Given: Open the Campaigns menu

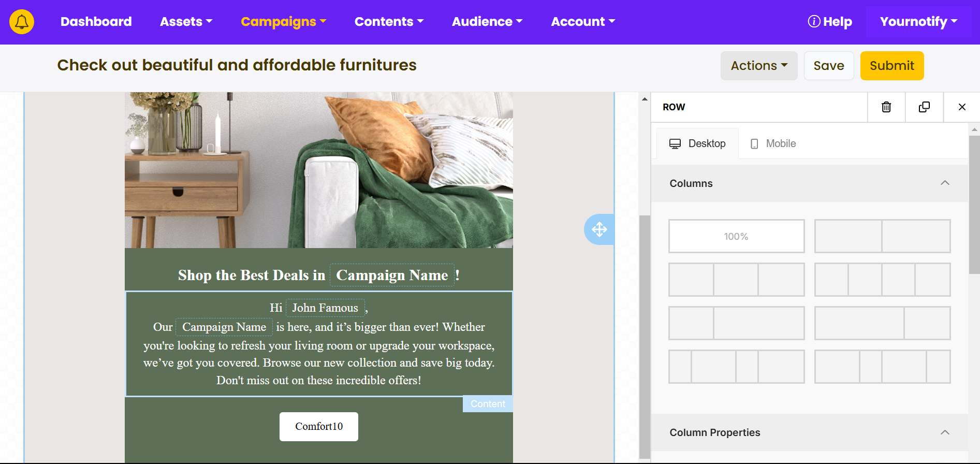Looking at the screenshot, I should click(x=283, y=22).
